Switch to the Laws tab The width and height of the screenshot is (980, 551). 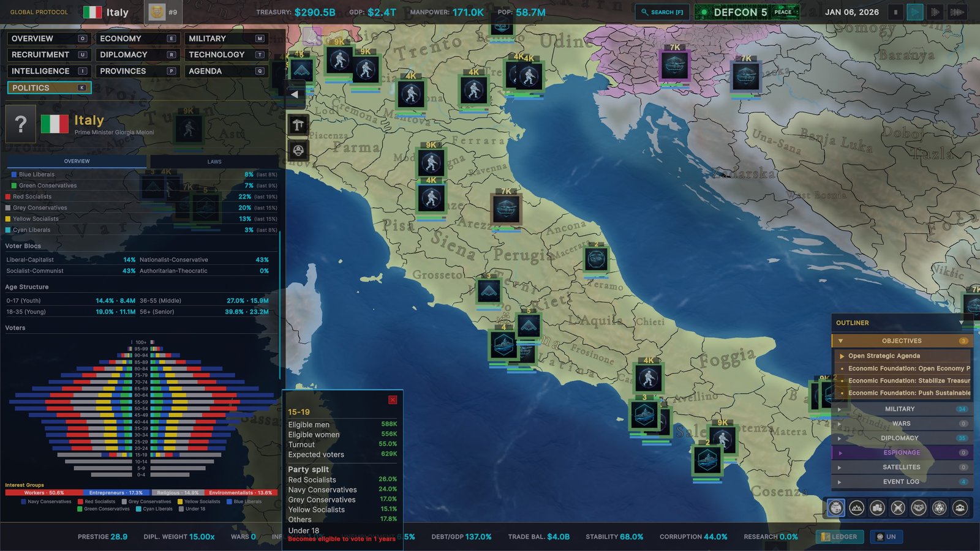click(x=214, y=162)
